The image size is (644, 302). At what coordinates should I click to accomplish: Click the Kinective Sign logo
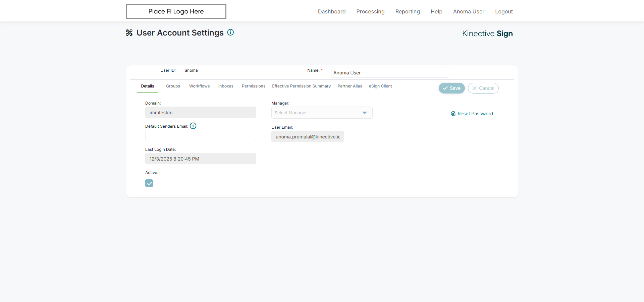click(x=487, y=34)
